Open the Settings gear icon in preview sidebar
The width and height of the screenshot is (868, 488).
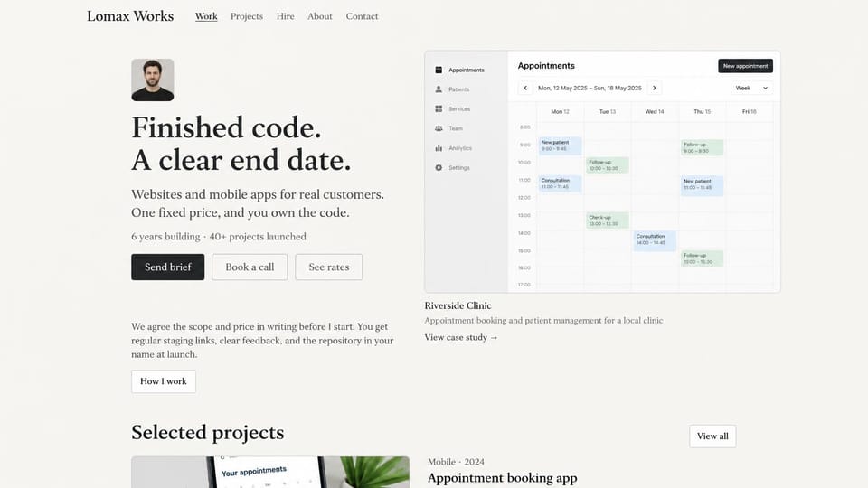[x=439, y=168]
